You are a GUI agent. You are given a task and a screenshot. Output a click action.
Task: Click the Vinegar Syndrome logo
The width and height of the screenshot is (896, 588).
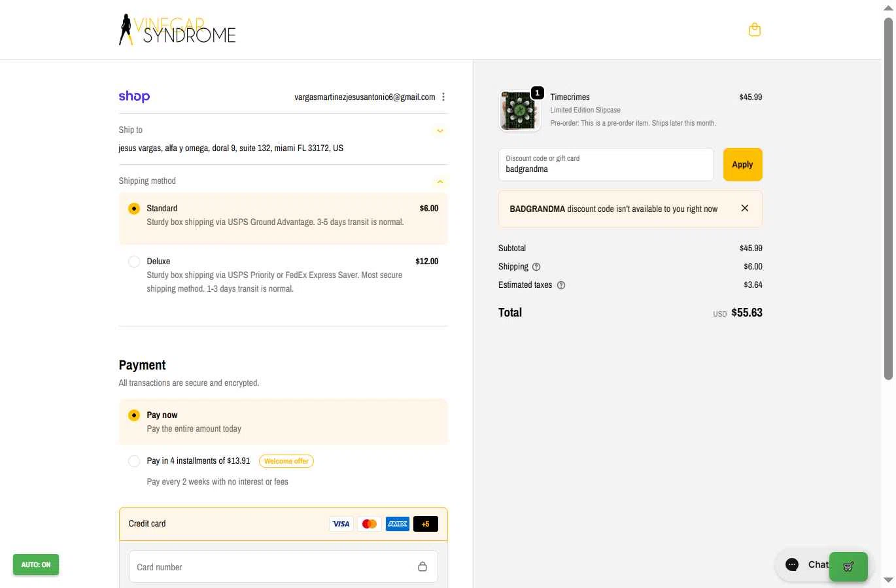click(177, 29)
